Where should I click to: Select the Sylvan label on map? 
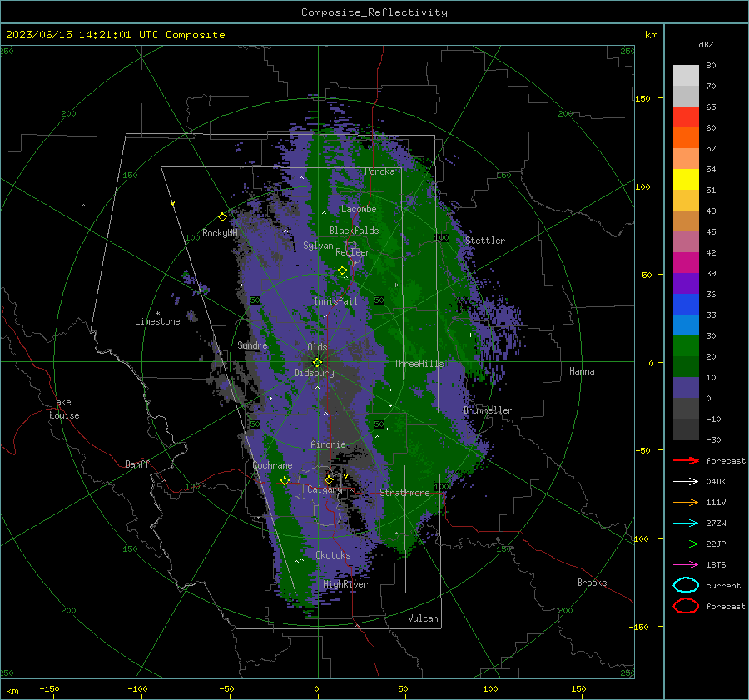coord(318,246)
